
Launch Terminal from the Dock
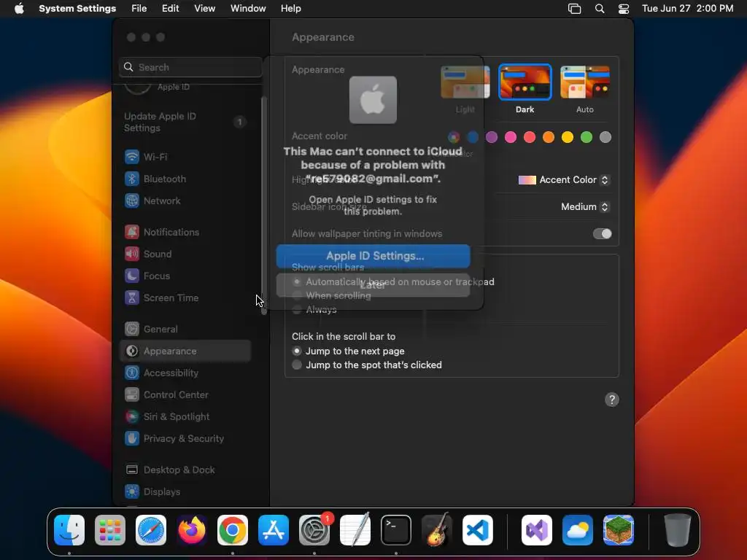coord(396,530)
